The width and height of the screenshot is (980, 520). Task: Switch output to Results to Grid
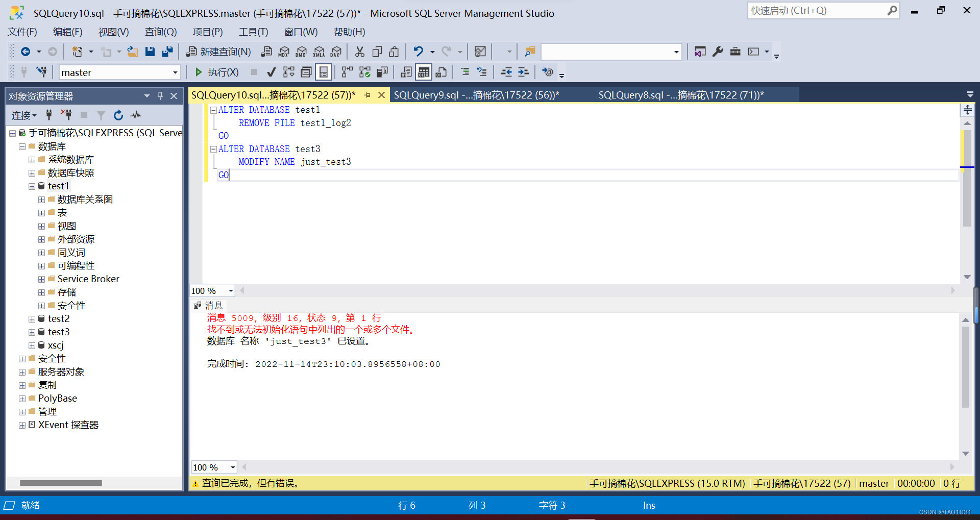[x=424, y=72]
